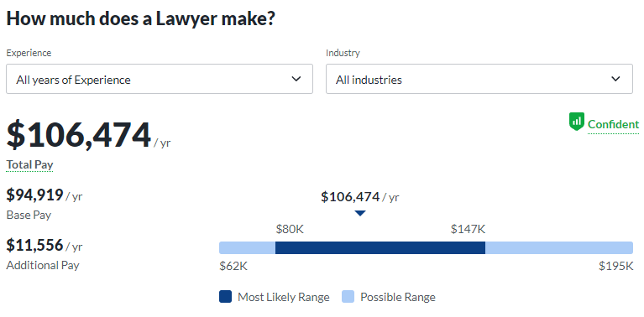
Task: Click the Confident label link
Action: [x=613, y=124]
